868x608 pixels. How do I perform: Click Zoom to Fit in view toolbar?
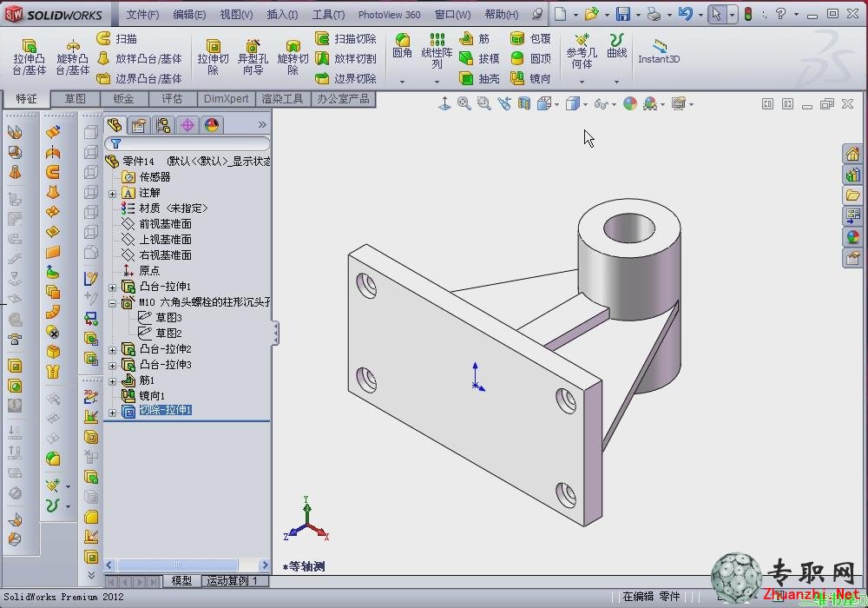tap(464, 103)
